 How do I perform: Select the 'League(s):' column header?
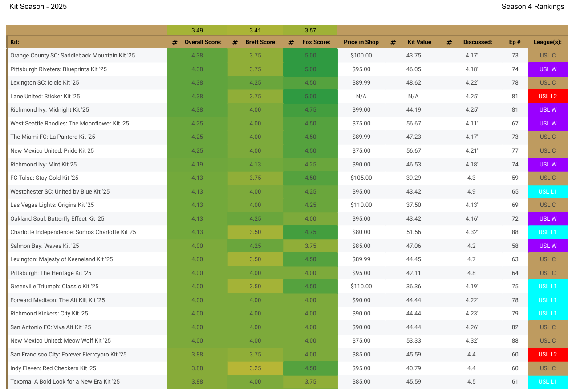click(x=548, y=42)
